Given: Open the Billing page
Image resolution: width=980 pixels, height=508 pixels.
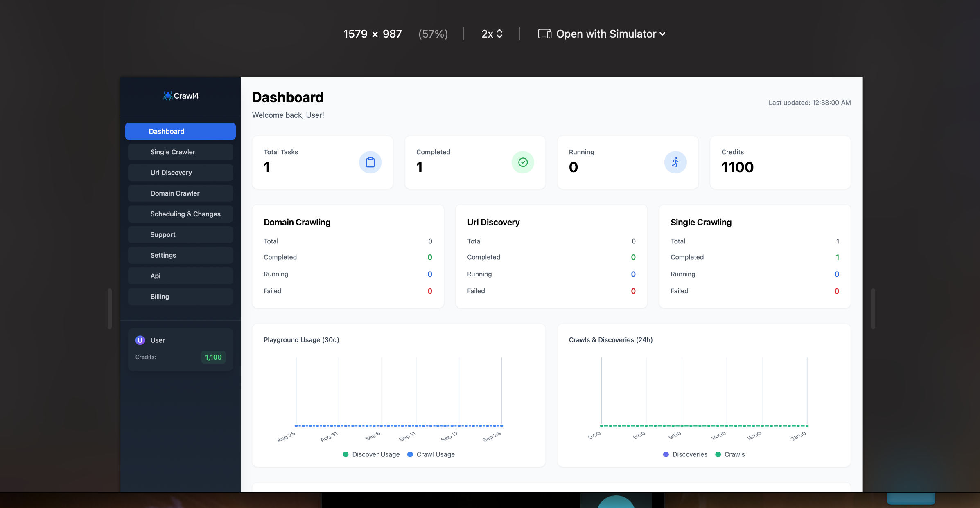Looking at the screenshot, I should tap(180, 296).
